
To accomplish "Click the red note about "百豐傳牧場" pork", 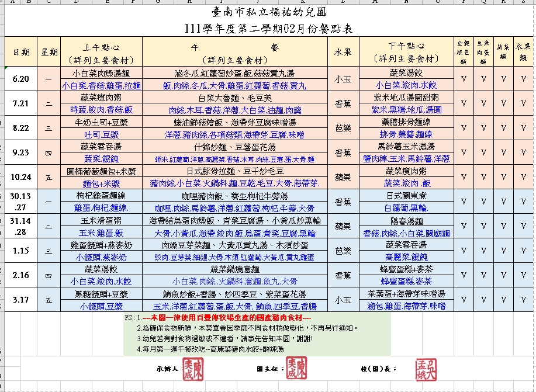I will pos(226,317).
